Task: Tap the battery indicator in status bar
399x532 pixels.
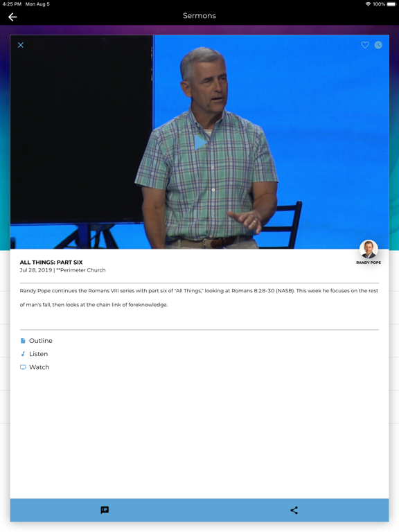Action: tap(391, 4)
